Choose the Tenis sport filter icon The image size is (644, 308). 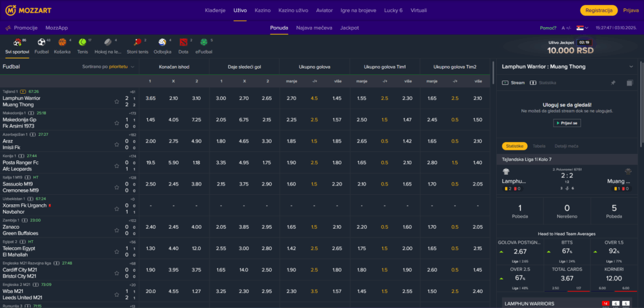82,43
